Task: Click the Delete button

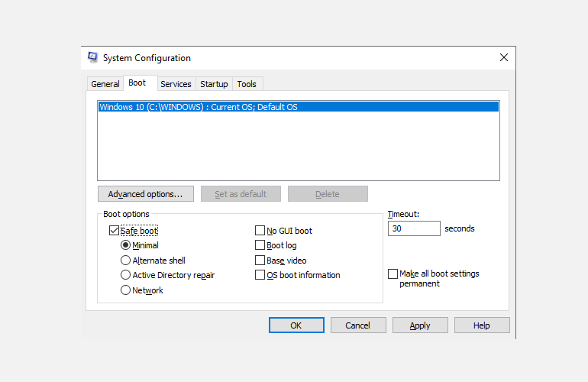Action: coord(328,194)
